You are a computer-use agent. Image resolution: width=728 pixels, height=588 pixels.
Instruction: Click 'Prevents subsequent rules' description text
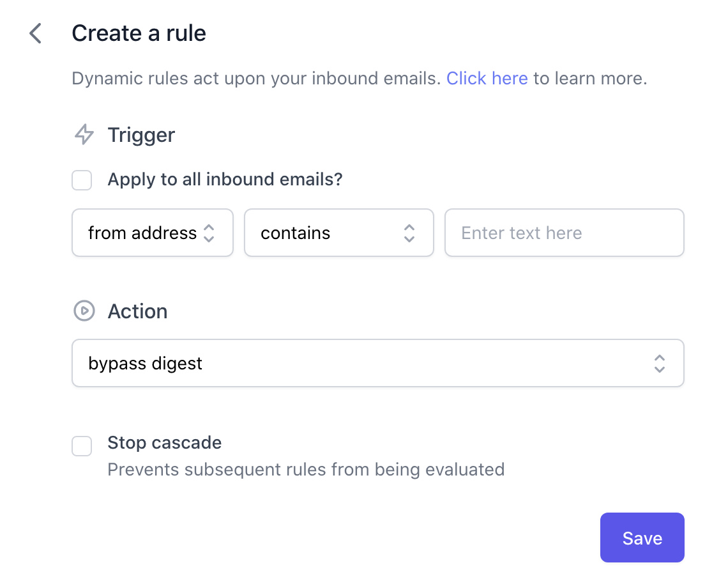pos(306,470)
